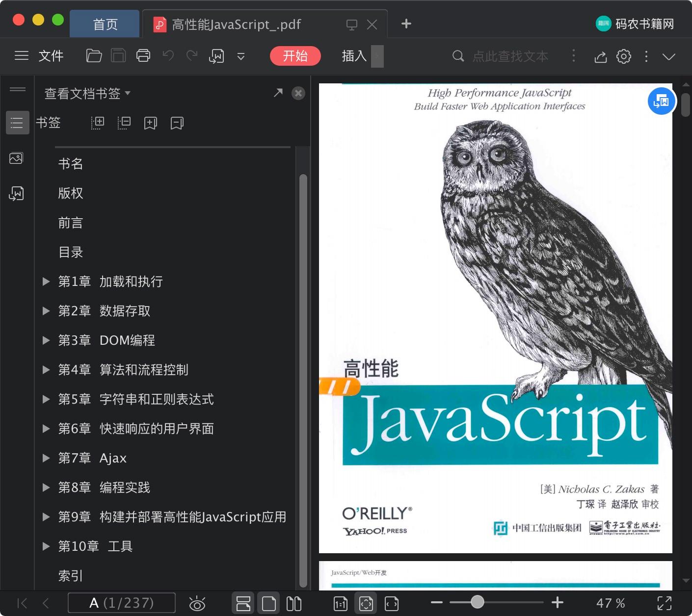Click the 开始 ribbon tab
The height and width of the screenshot is (616, 692).
click(x=295, y=56)
